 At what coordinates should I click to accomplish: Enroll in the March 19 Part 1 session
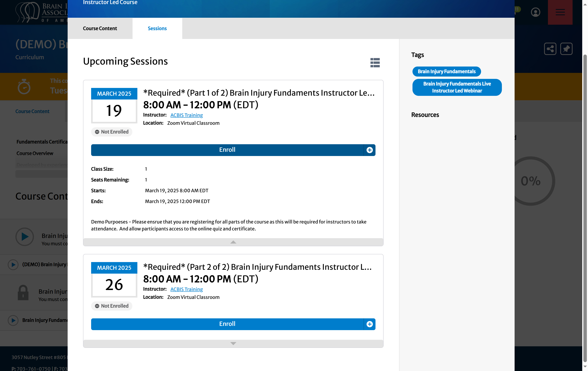pyautogui.click(x=227, y=150)
